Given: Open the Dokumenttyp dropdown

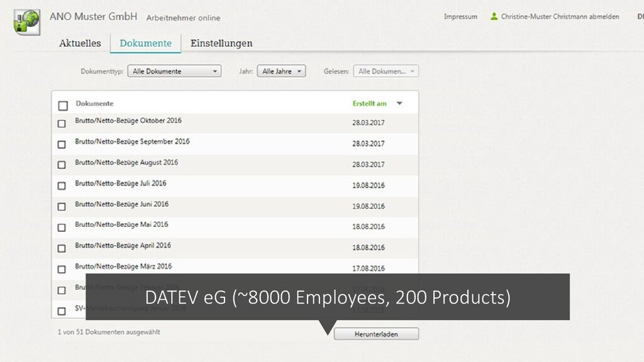Looking at the screenshot, I should point(175,71).
